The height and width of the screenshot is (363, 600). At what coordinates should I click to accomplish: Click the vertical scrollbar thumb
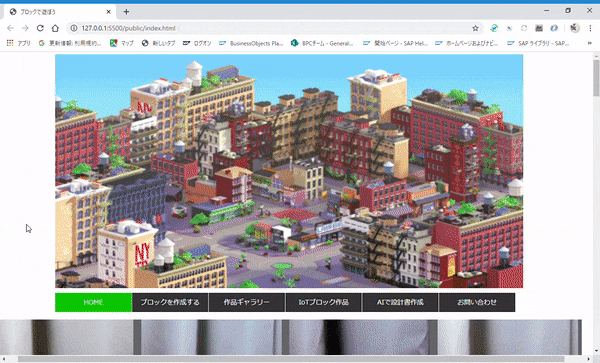click(x=596, y=78)
